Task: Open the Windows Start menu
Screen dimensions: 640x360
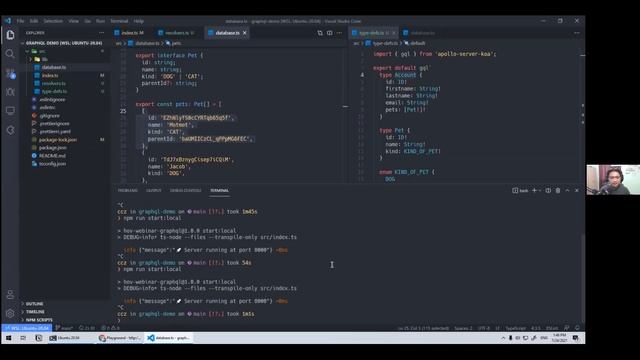Action: click(8, 338)
